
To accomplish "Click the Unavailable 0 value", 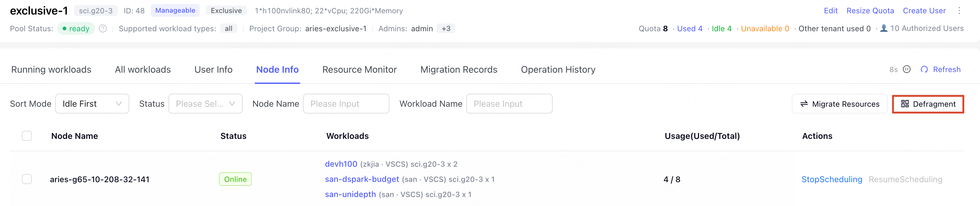I will pyautogui.click(x=765, y=28).
